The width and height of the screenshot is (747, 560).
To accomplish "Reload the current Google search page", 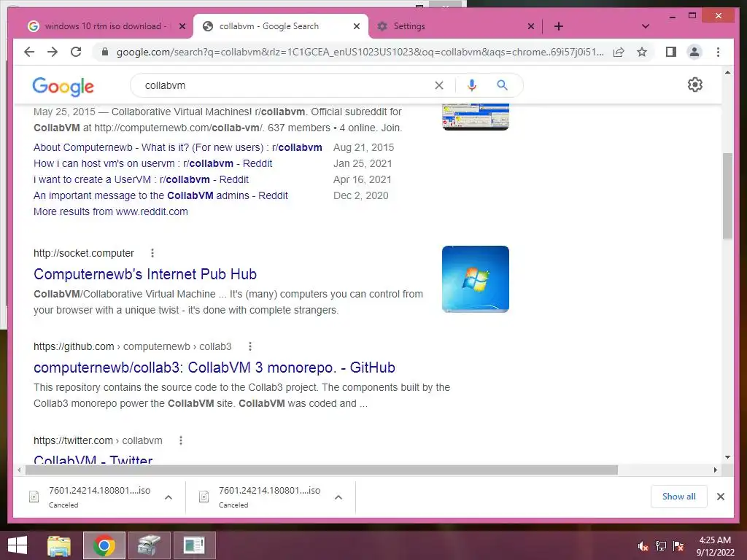I will click(x=76, y=52).
